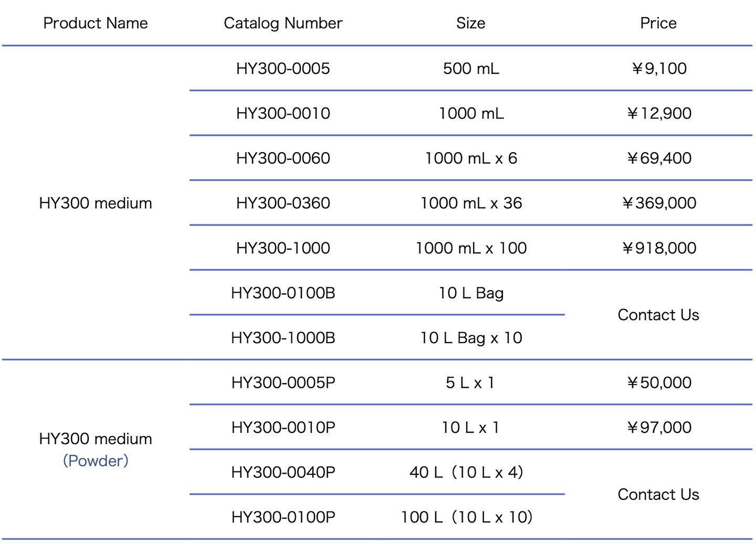This screenshot has height=544, width=756.
Task: Click Contact Us for 10 L bags
Action: pos(658,315)
